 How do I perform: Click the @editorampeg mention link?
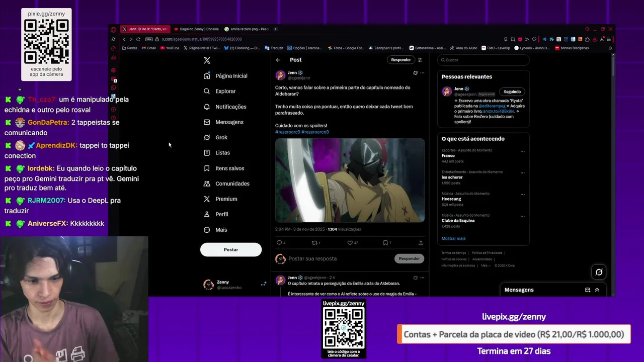tap(493, 106)
